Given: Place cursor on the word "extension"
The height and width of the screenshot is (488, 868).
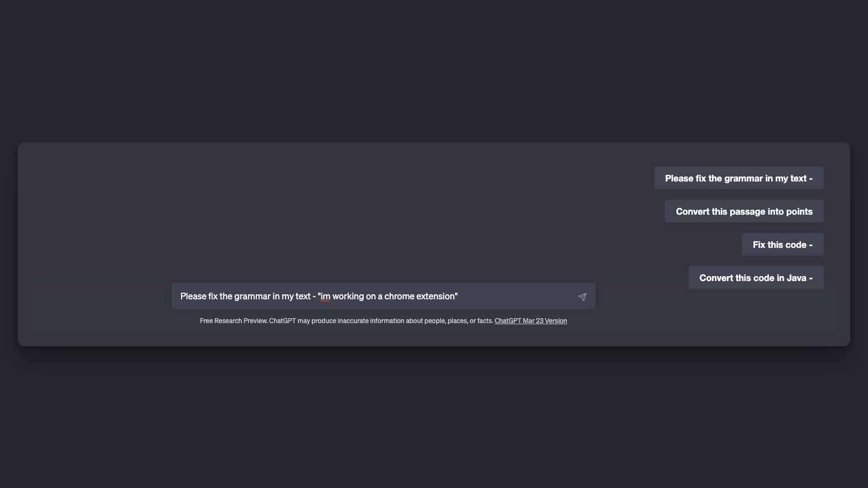Looking at the screenshot, I should click(x=435, y=297).
